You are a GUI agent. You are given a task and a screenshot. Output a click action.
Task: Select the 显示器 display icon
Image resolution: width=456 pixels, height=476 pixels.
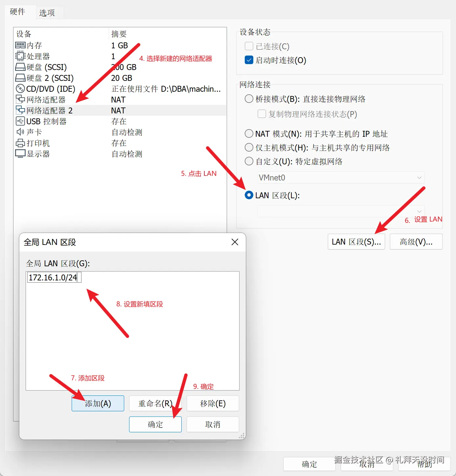(20, 154)
